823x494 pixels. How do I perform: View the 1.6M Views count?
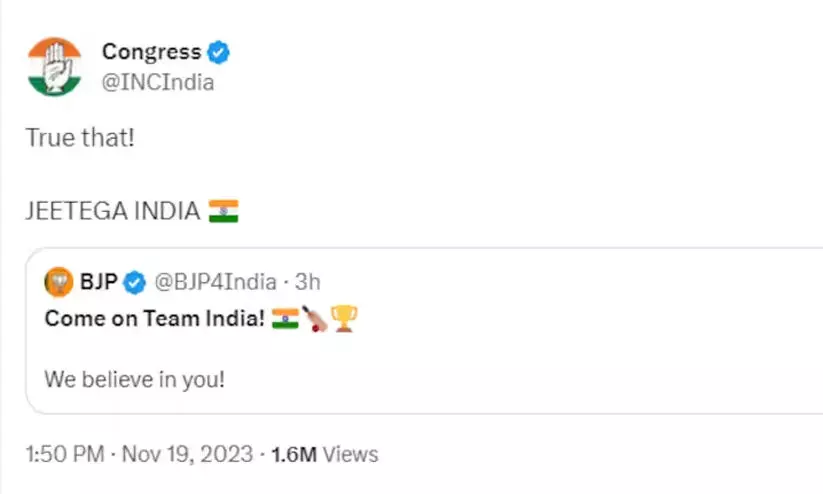(324, 454)
